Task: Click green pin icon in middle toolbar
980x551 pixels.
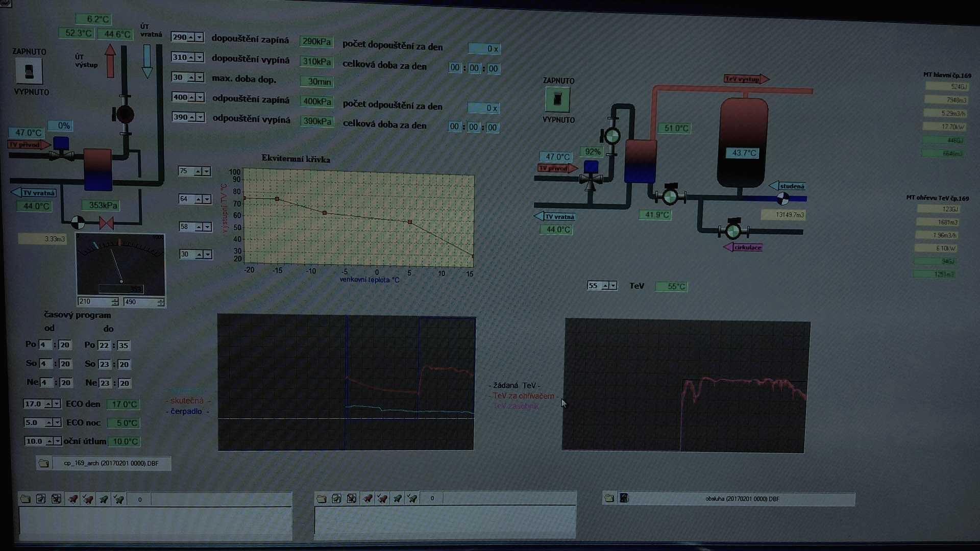Action: (397, 498)
